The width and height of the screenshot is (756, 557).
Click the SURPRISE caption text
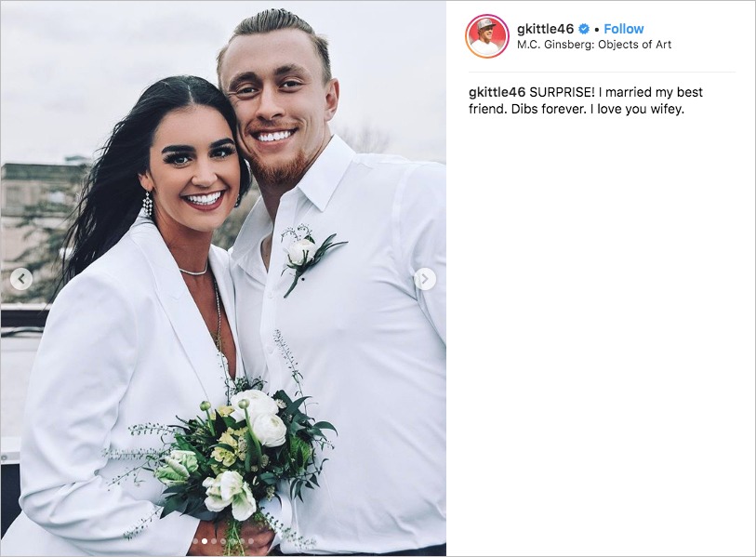point(563,93)
